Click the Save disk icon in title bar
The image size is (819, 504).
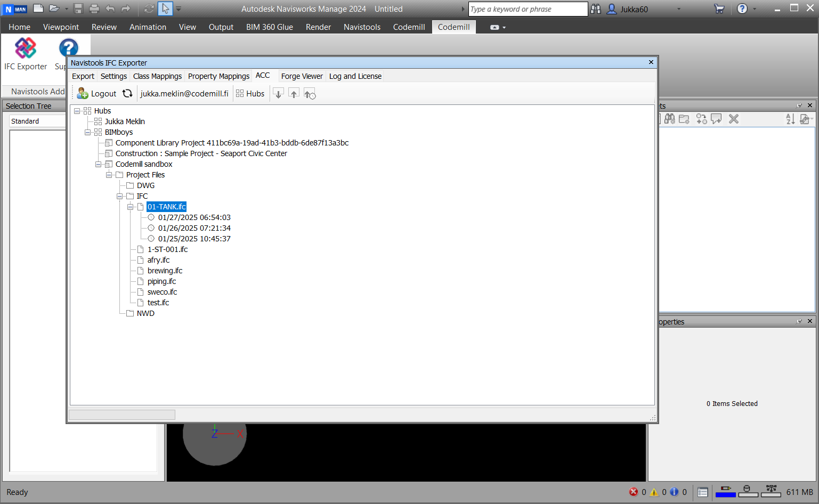pyautogui.click(x=78, y=9)
